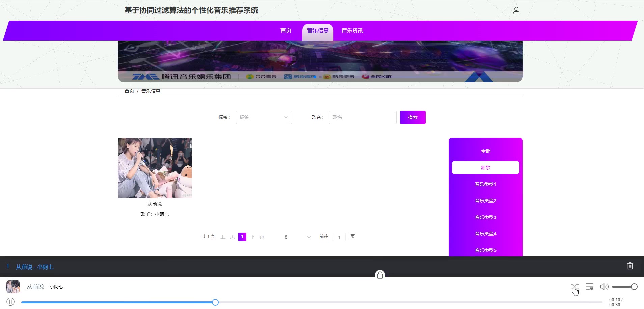Open the 音乐资讯 navigation tab
This screenshot has height=309, width=644.
(352, 30)
